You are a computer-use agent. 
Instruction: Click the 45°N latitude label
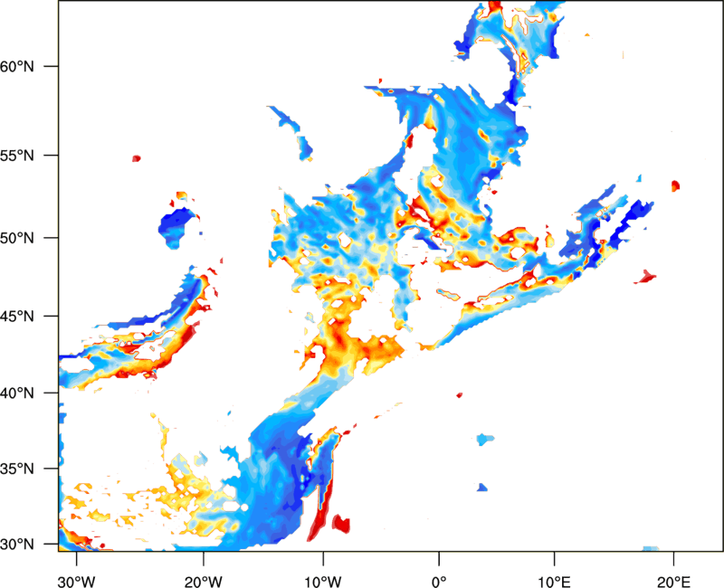[x=17, y=317]
